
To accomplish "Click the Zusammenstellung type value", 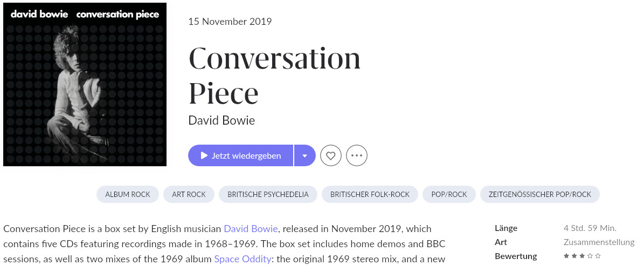I will (x=598, y=242).
